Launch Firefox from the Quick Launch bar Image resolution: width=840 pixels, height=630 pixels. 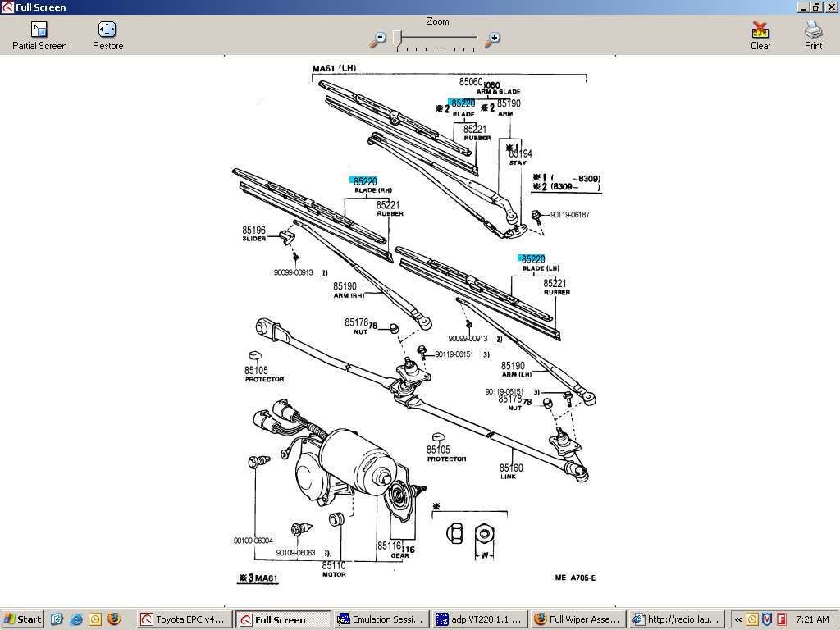click(x=114, y=619)
